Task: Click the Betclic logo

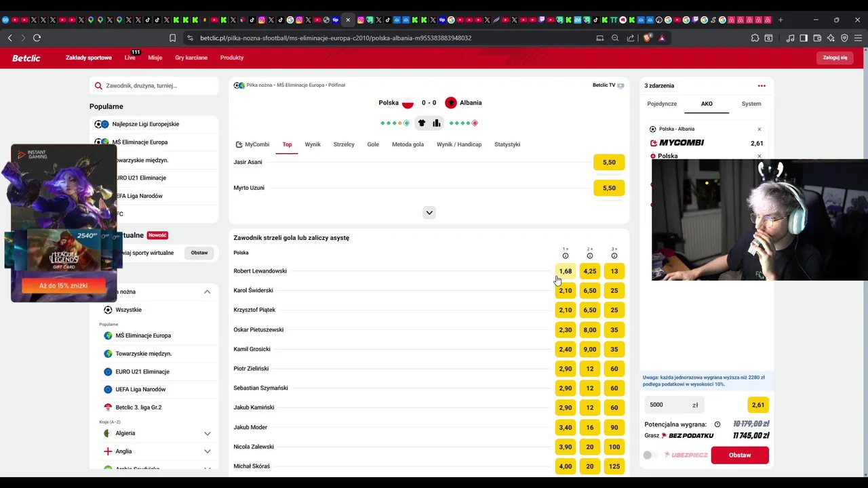Action: [26, 58]
